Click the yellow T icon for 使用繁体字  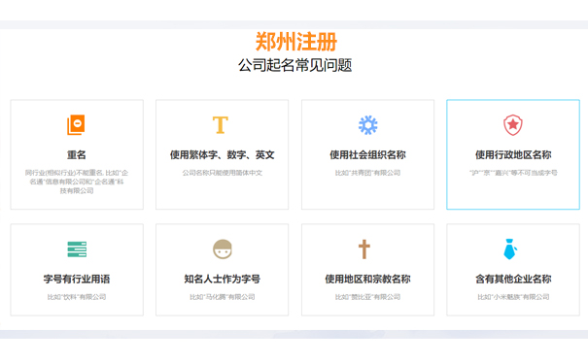point(221,124)
